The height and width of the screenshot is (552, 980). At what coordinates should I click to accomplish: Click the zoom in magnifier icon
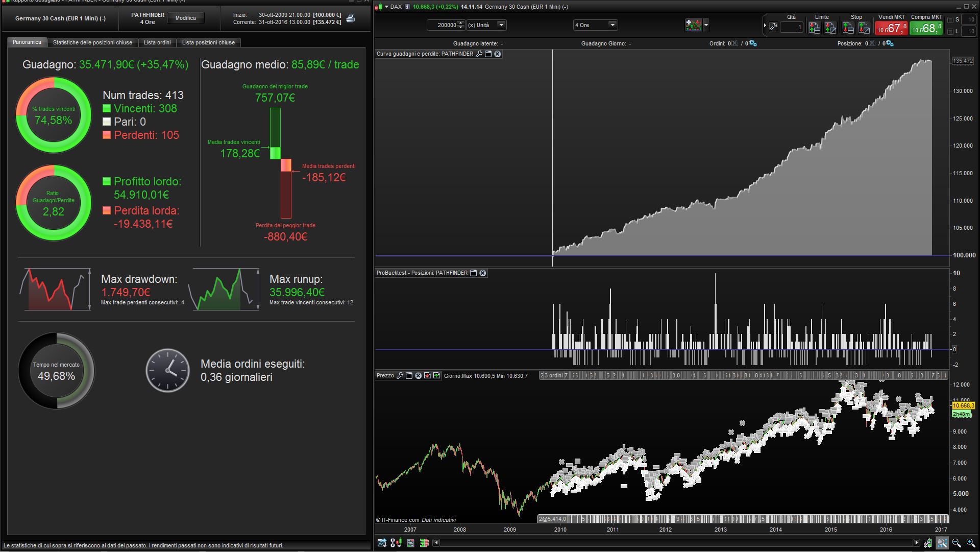tap(970, 543)
